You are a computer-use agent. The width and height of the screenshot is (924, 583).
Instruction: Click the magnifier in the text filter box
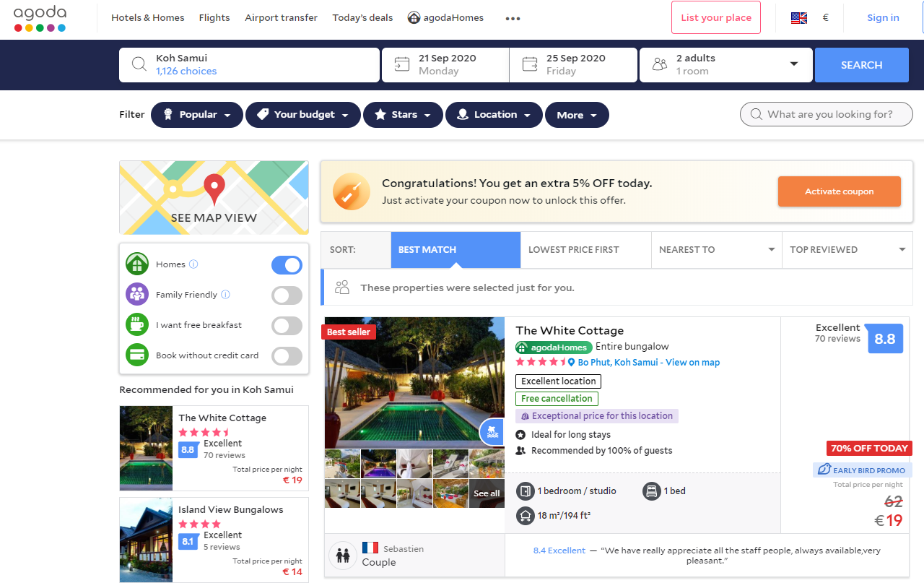pyautogui.click(x=757, y=114)
